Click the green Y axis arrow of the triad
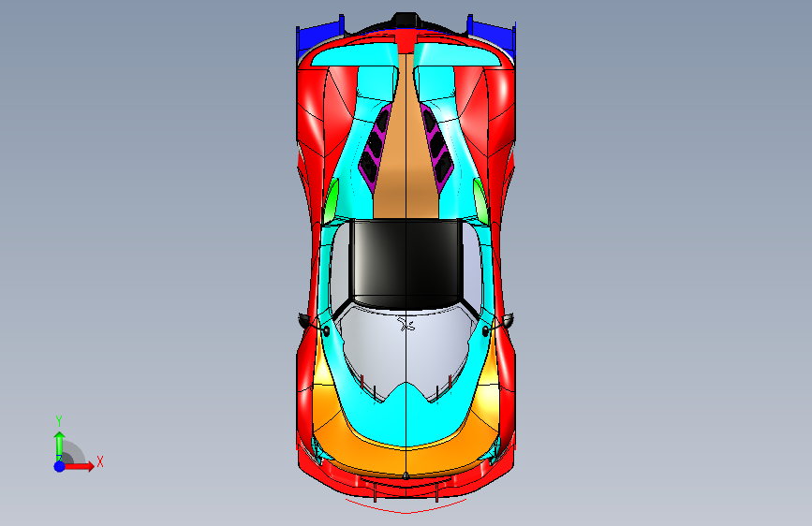This screenshot has width=812, height=526. point(60,446)
